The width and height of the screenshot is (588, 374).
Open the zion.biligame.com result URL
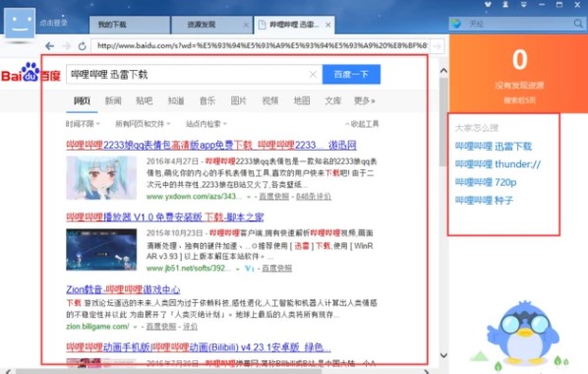coord(97,327)
